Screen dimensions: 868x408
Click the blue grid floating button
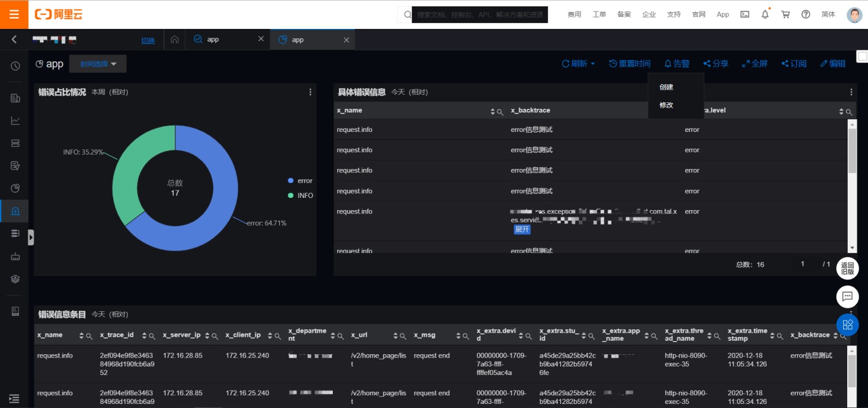click(847, 324)
